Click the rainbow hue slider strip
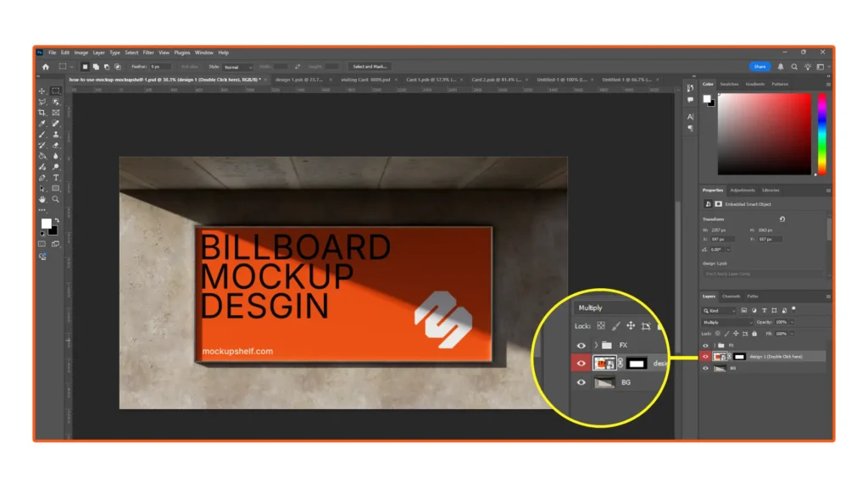Screen dimensions: 868x488 click(821, 133)
